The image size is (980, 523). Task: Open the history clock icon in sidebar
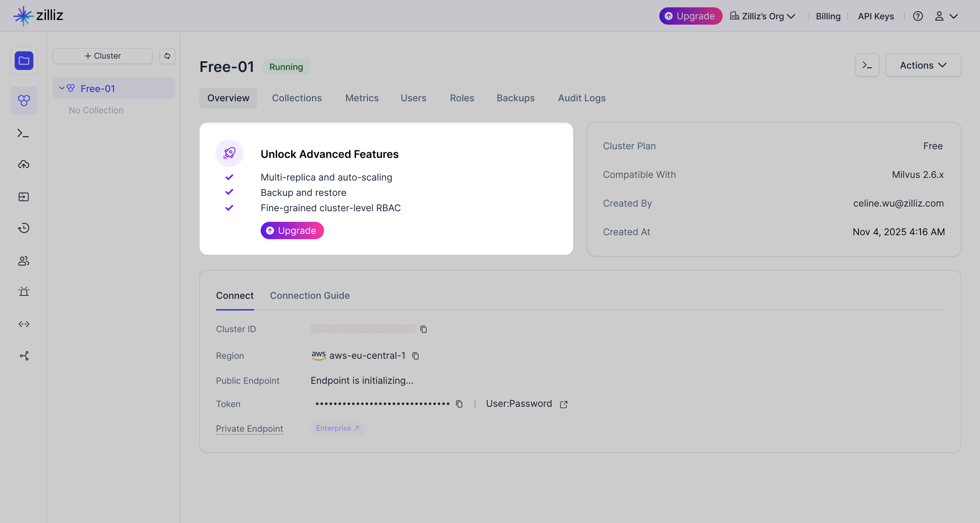(x=24, y=228)
